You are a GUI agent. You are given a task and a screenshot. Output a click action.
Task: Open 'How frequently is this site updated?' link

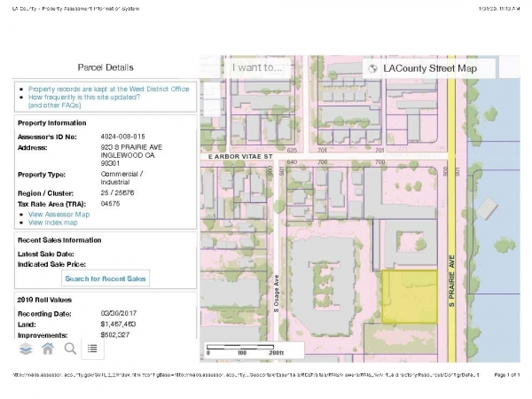(x=84, y=97)
